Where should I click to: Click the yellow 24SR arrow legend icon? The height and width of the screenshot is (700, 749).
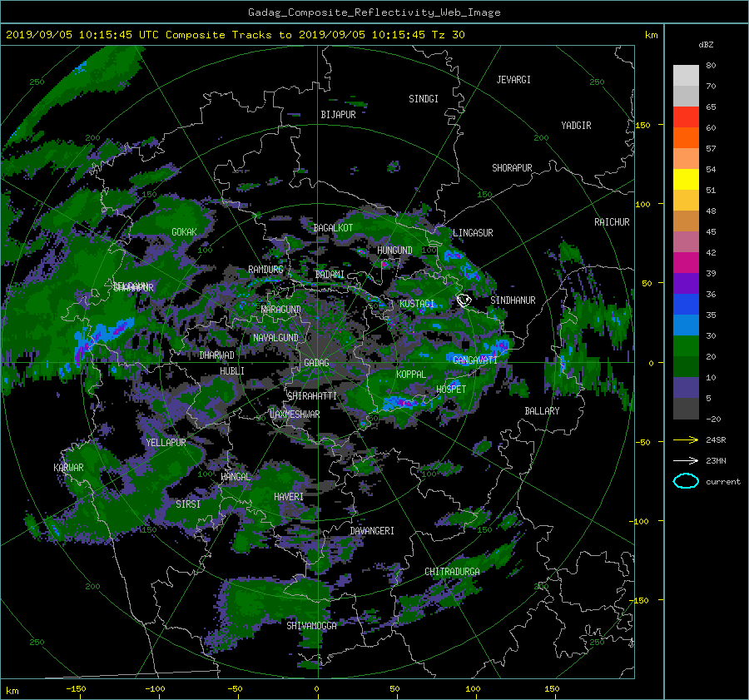point(686,439)
